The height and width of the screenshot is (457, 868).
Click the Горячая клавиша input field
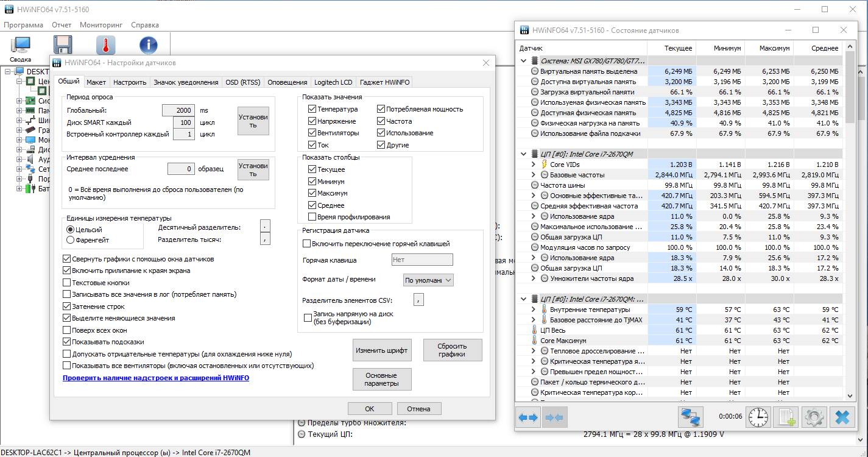click(422, 260)
